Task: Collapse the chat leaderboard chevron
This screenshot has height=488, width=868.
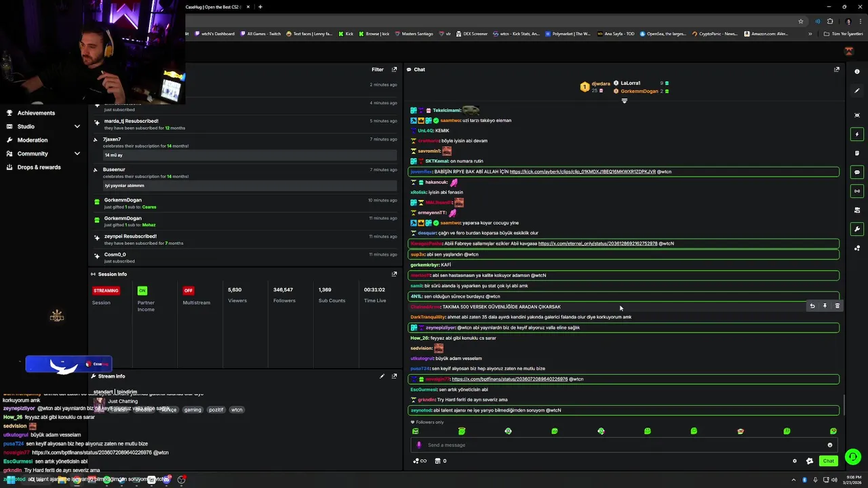Action: tap(625, 101)
